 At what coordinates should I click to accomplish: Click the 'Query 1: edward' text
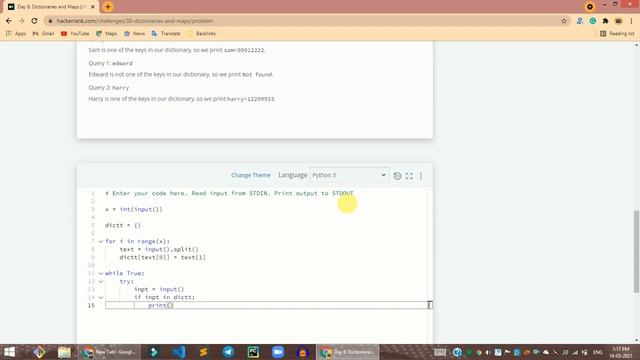pyautogui.click(x=111, y=63)
